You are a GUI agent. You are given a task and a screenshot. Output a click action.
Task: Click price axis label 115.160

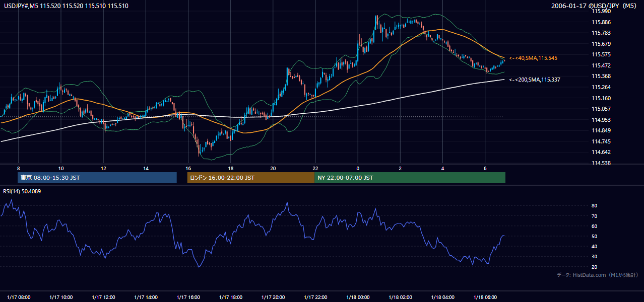[601, 98]
